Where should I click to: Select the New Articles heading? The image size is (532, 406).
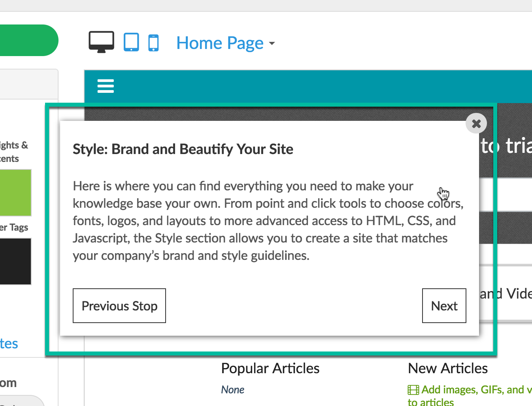click(448, 368)
